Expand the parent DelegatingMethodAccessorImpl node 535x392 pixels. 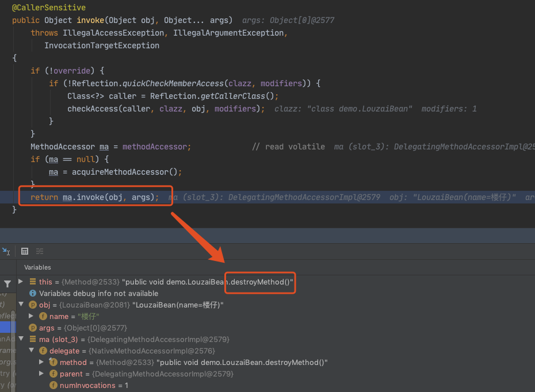tap(41, 374)
